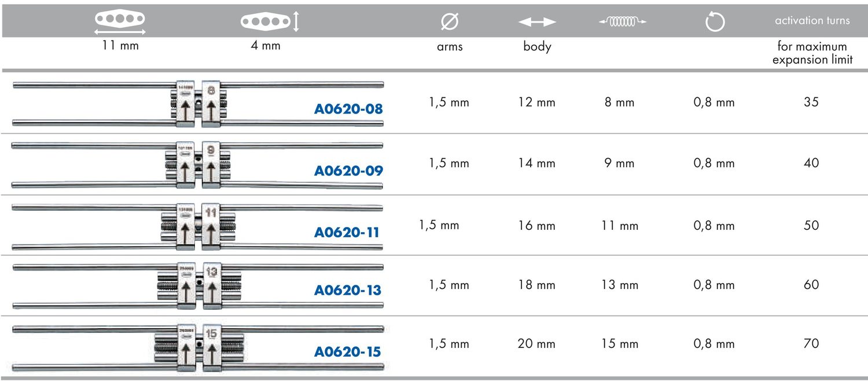
Task: Click the double-headed arrow body icon
Action: 537,22
